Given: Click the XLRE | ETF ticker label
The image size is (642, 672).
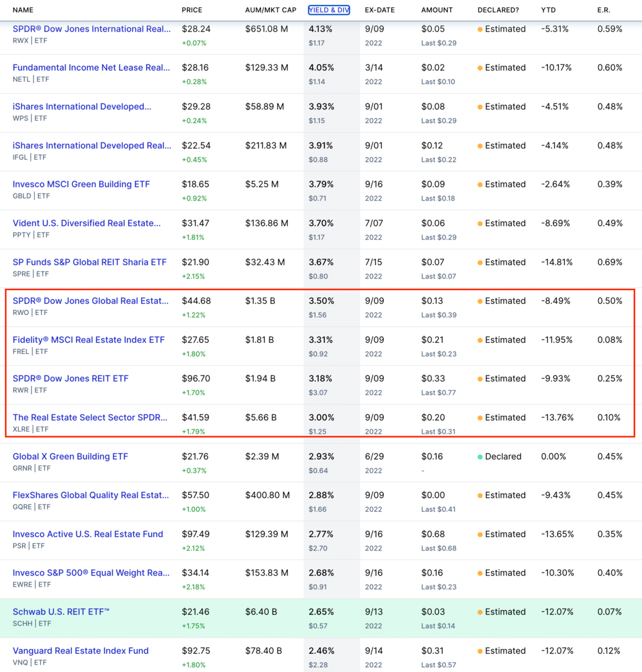Looking at the screenshot, I should pos(30,429).
